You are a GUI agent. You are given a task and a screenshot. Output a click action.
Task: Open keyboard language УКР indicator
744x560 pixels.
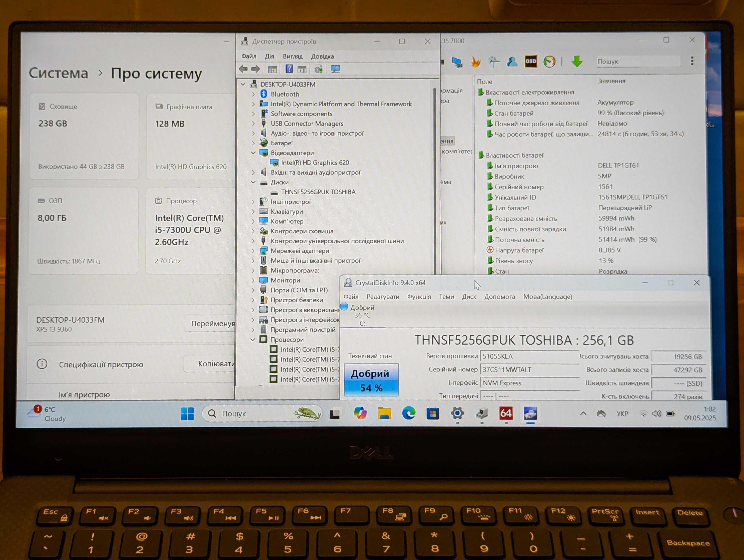point(622,413)
